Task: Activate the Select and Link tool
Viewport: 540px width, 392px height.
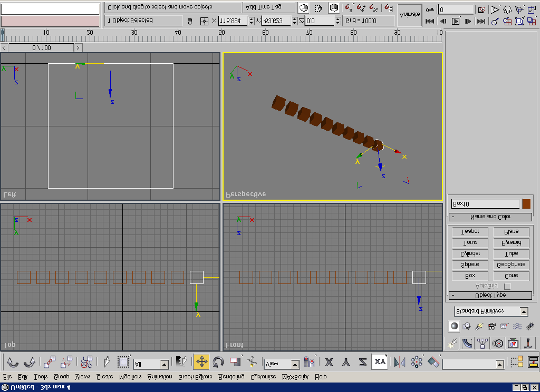Action: 49,362
